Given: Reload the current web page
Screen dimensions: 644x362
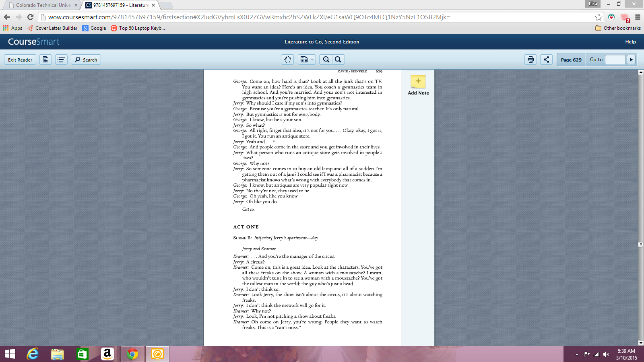Looking at the screenshot, I should point(30,17).
